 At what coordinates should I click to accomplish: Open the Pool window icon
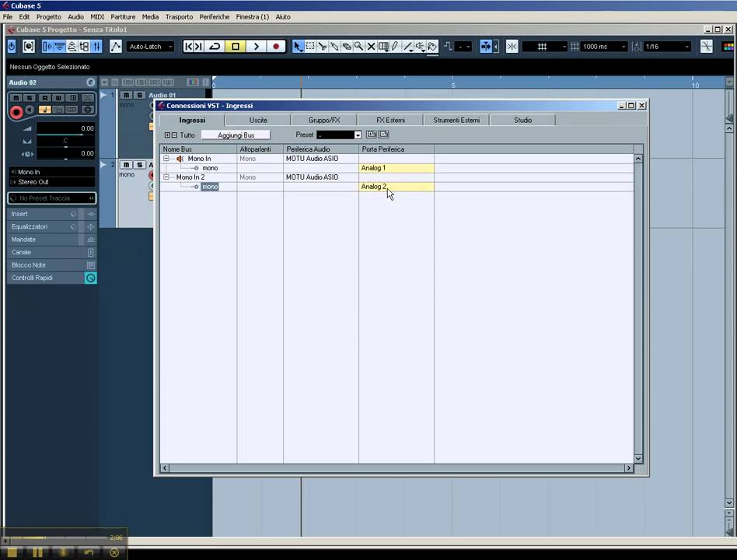(x=84, y=46)
